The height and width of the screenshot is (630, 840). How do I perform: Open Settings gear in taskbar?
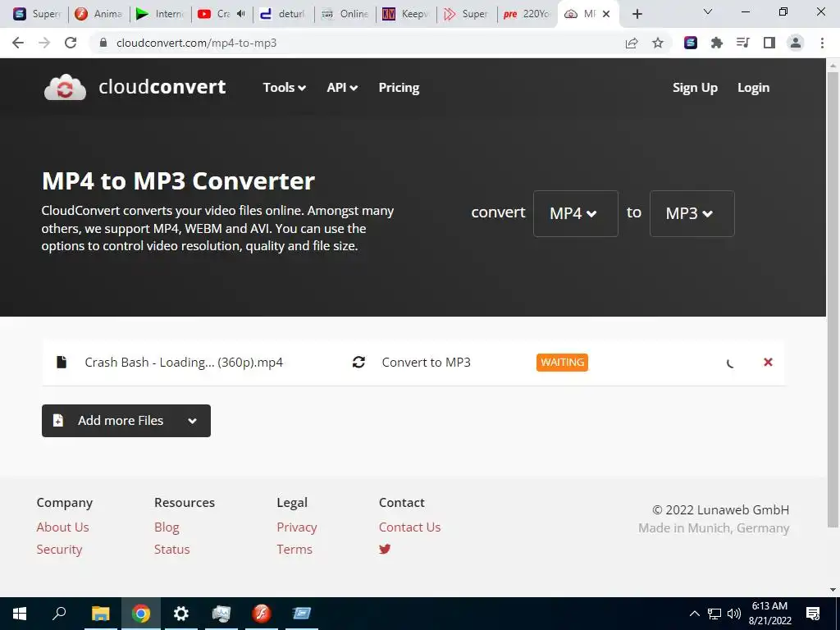(x=181, y=614)
